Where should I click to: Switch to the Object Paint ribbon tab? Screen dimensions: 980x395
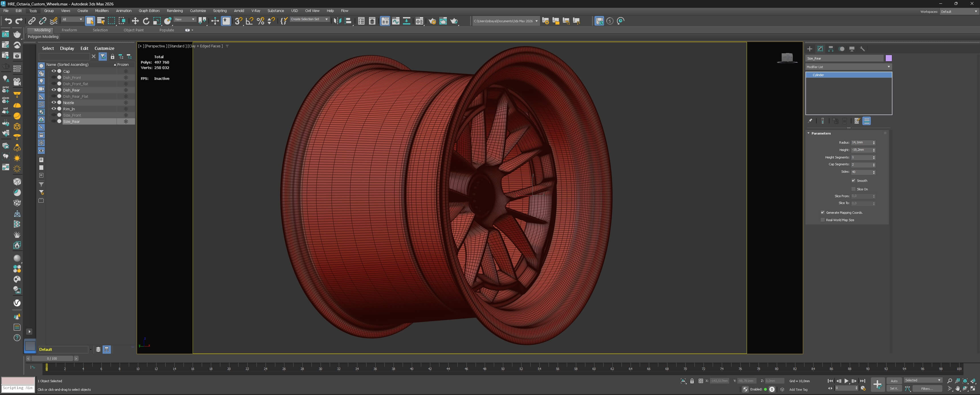coord(134,30)
